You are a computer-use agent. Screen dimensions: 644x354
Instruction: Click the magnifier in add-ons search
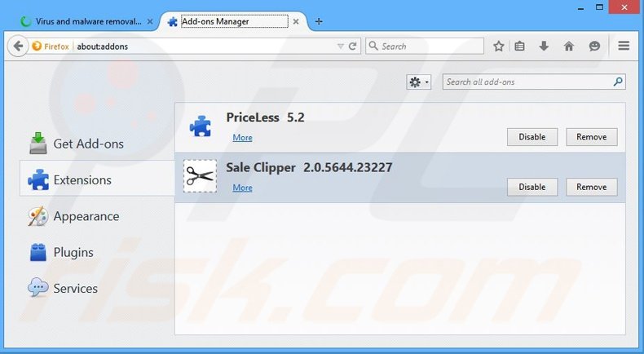pos(618,82)
